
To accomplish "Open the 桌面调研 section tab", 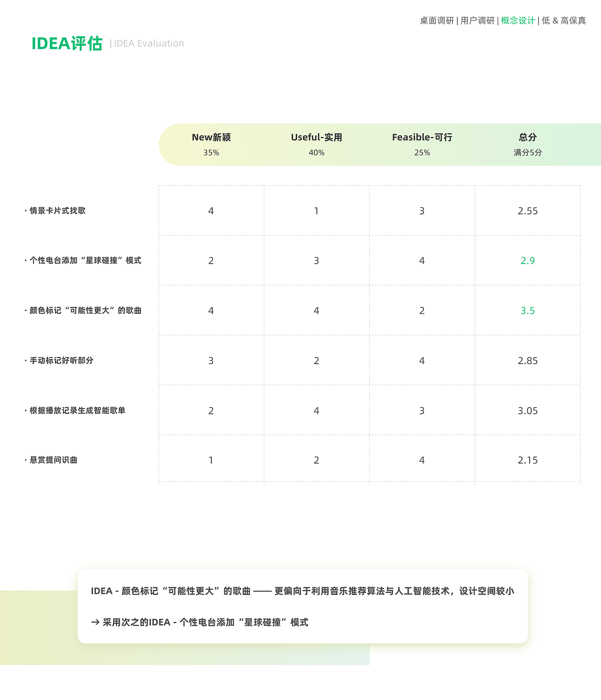I will 437,21.
